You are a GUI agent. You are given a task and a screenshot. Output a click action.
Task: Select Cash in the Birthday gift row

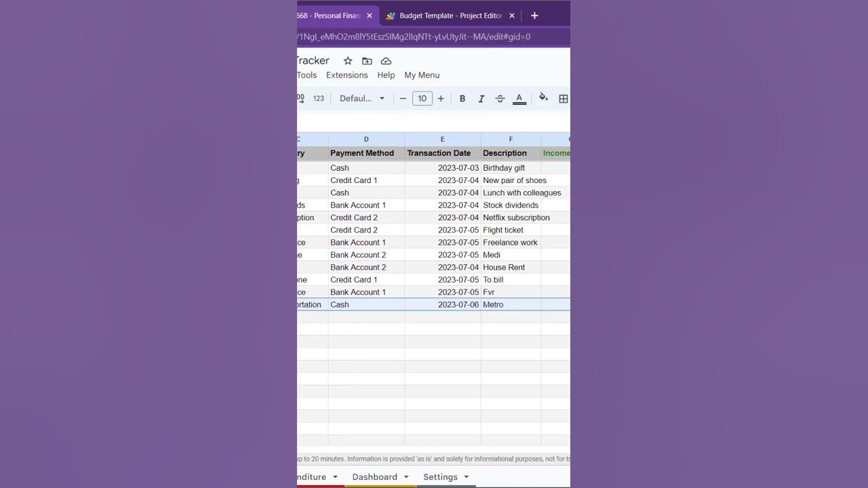point(366,167)
